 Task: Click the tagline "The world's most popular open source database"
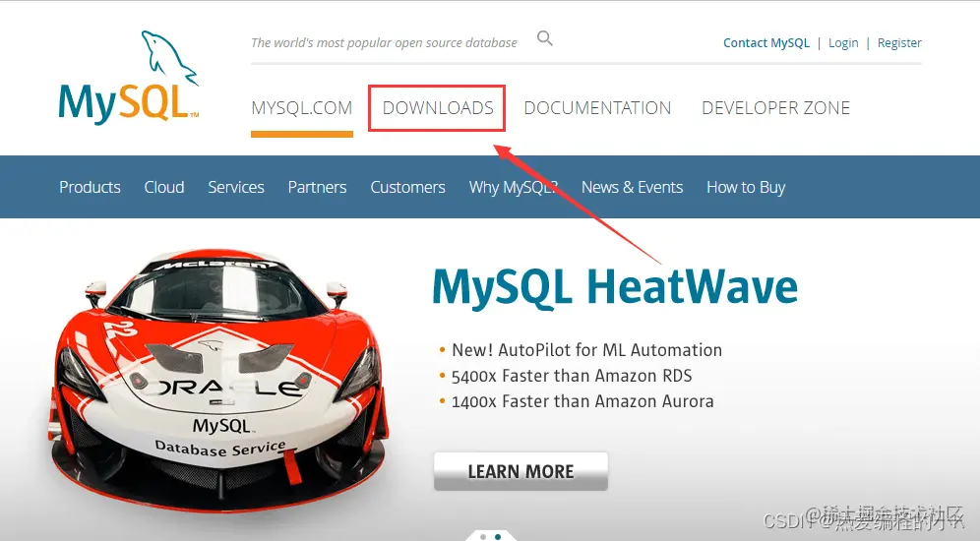[385, 43]
